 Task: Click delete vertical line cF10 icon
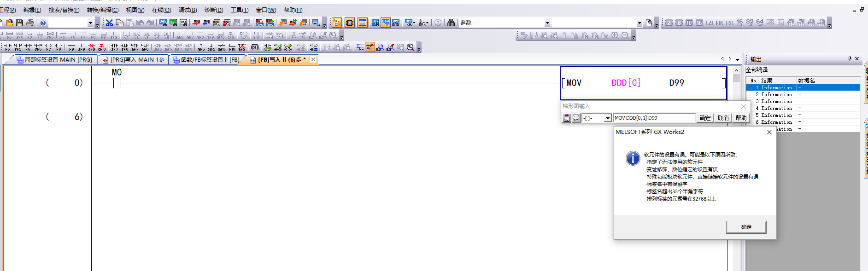click(x=102, y=47)
